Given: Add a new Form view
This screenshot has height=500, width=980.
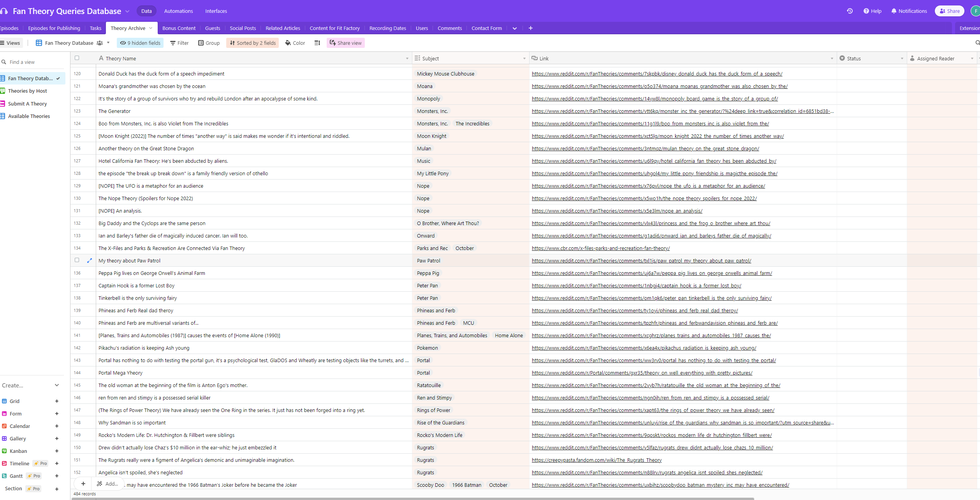Looking at the screenshot, I should [x=57, y=414].
